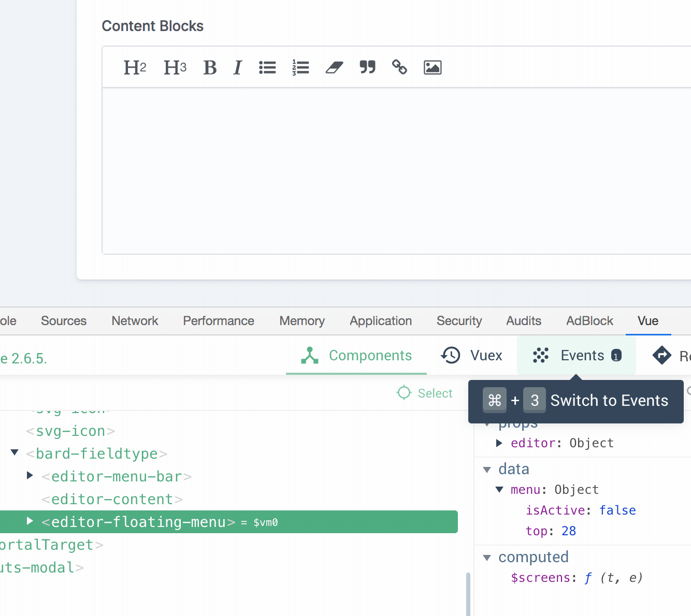Toggle italic text formatting
Viewport: 691px width, 616px height.
tap(237, 67)
